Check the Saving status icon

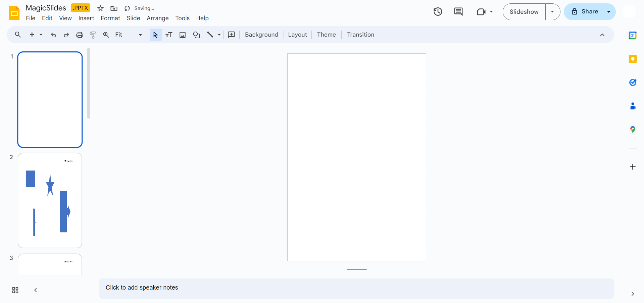tap(127, 8)
